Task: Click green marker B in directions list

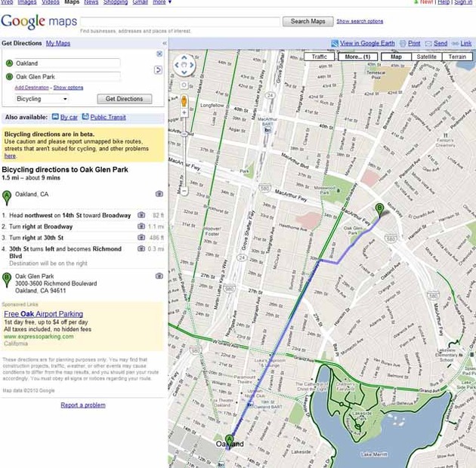Action: pyautogui.click(x=7, y=280)
